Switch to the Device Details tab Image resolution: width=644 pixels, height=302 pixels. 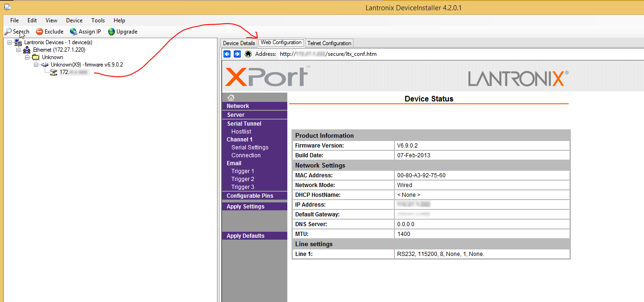(x=239, y=43)
